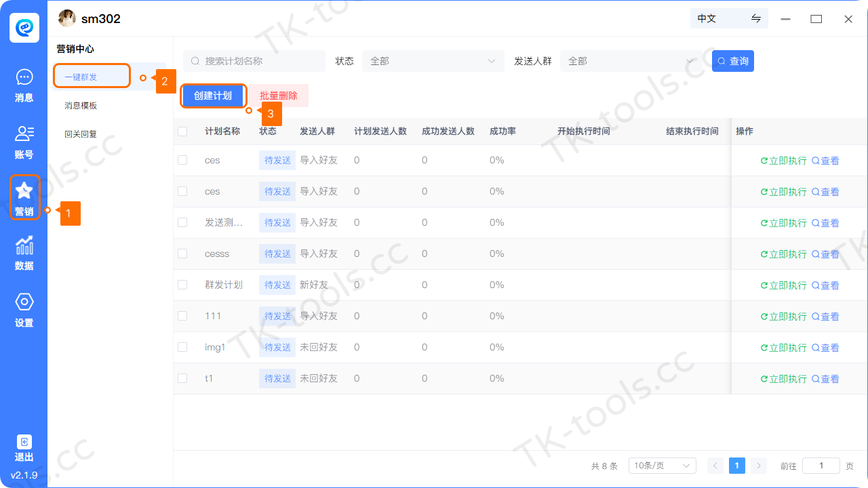Click the search magnifier icon in plan name field
868x488 pixels.
(195, 61)
